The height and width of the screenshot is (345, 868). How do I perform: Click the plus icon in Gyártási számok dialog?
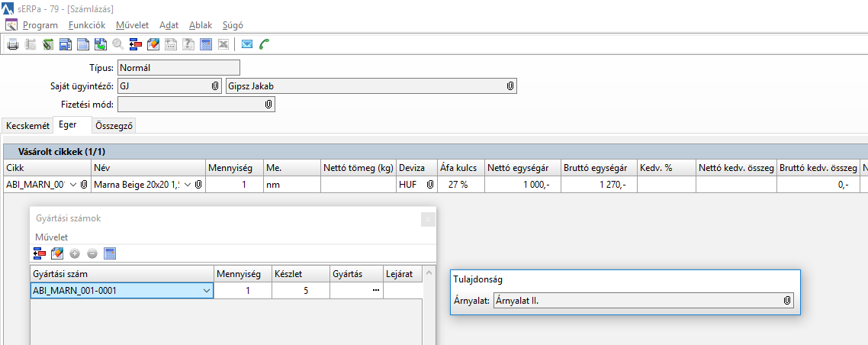75,253
